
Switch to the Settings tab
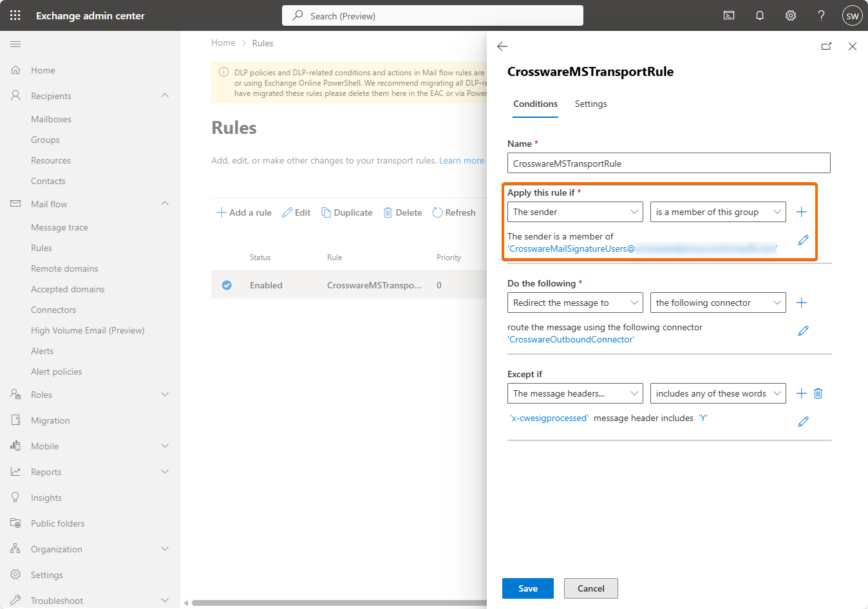click(590, 104)
